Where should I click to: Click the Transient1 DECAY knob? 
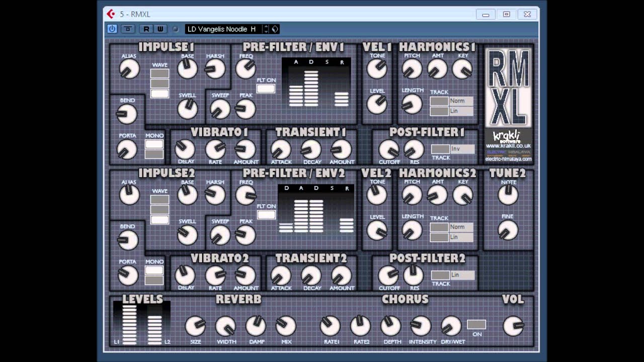point(311,149)
